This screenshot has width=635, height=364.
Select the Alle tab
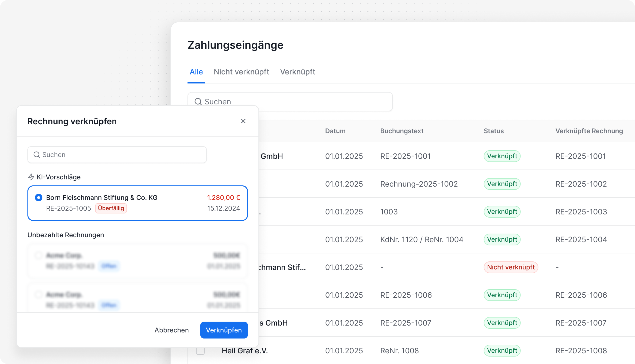click(x=196, y=72)
